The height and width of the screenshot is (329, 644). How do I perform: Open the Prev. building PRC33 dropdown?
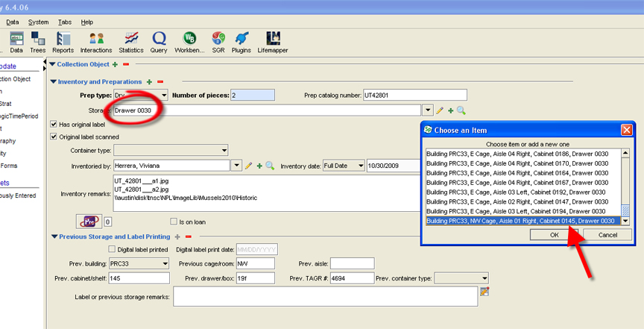pyautogui.click(x=164, y=263)
